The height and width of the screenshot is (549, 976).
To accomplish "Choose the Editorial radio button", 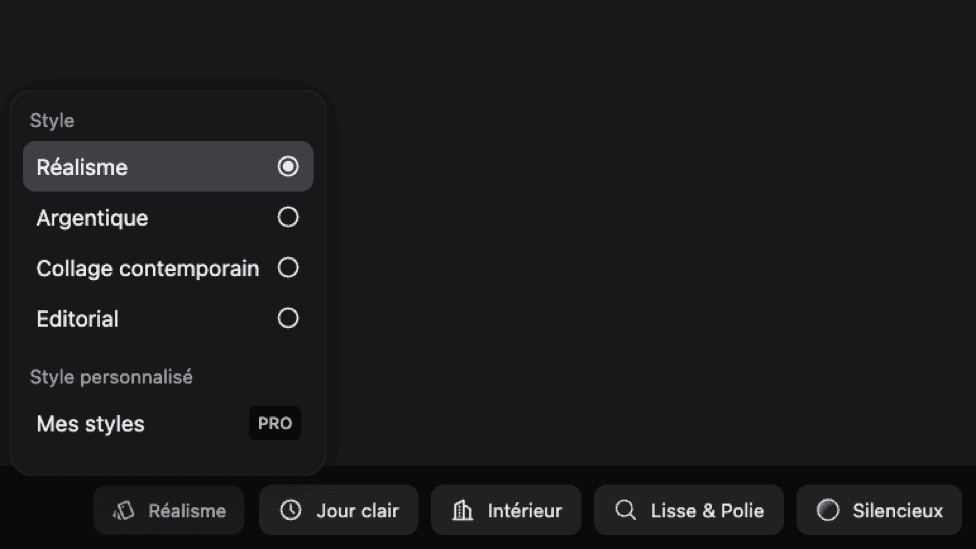I will click(288, 319).
